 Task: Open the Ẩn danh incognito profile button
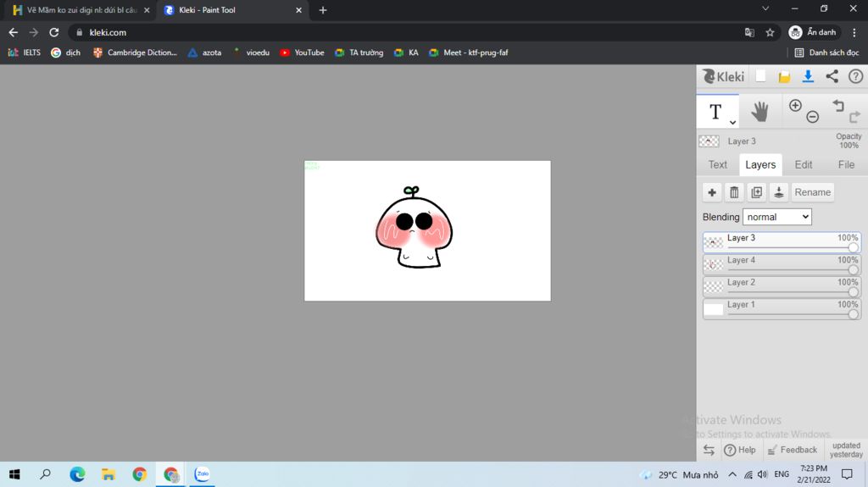click(x=813, y=33)
